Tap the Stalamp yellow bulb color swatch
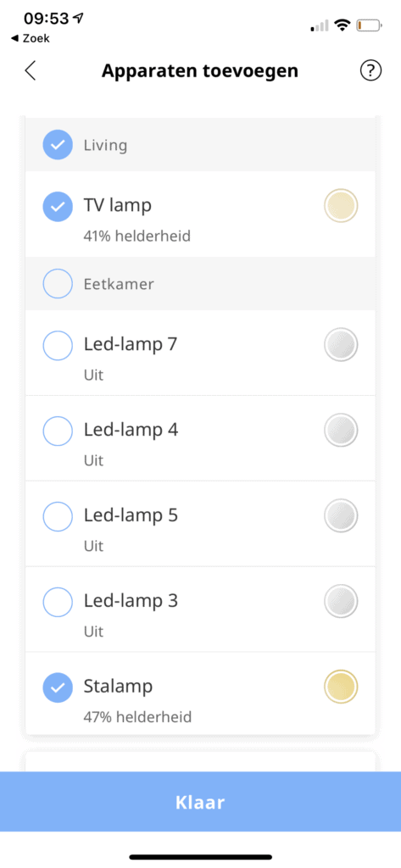Image resolution: width=401 pixels, height=868 pixels. (x=341, y=687)
